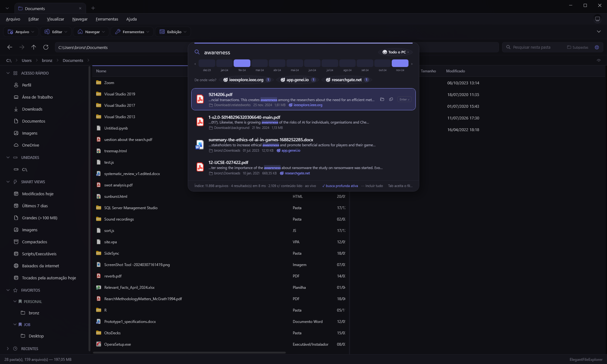Image resolution: width=607 pixels, height=364 pixels.
Task: Click Enter button on 9214206.pdf result
Action: pyautogui.click(x=404, y=99)
